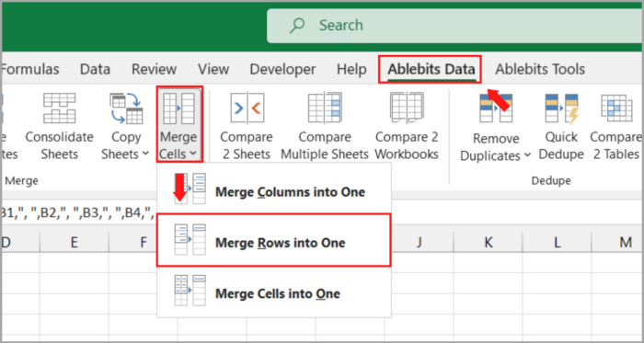
Task: Switch to the Ablebits Tools tab
Action: pos(540,69)
